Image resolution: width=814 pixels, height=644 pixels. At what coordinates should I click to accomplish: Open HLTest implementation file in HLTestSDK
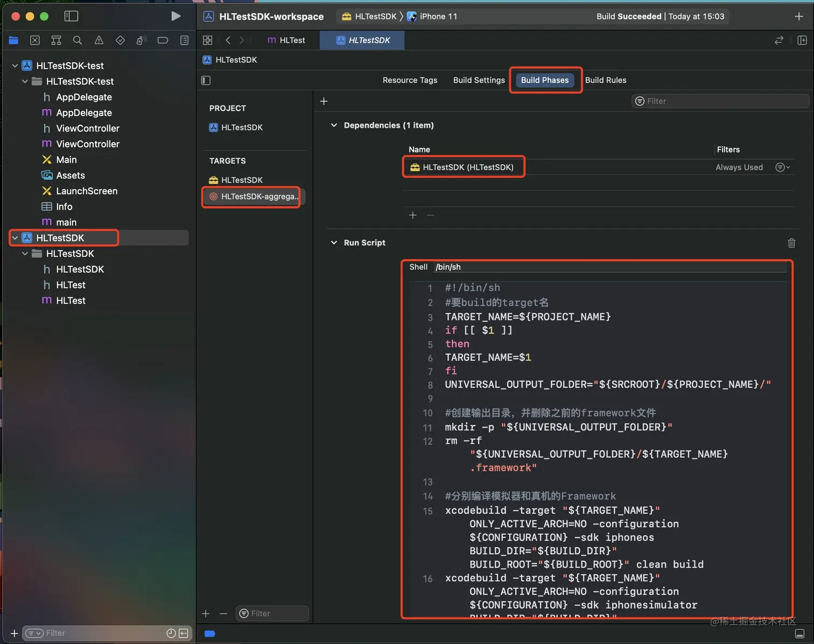click(x=64, y=300)
